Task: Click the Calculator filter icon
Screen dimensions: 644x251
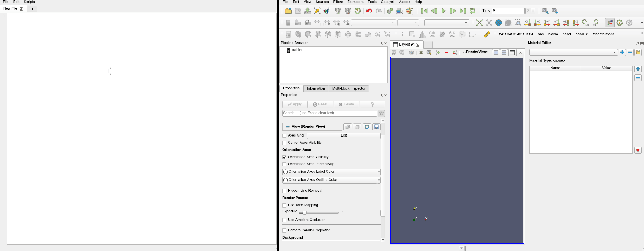Action: click(x=288, y=34)
